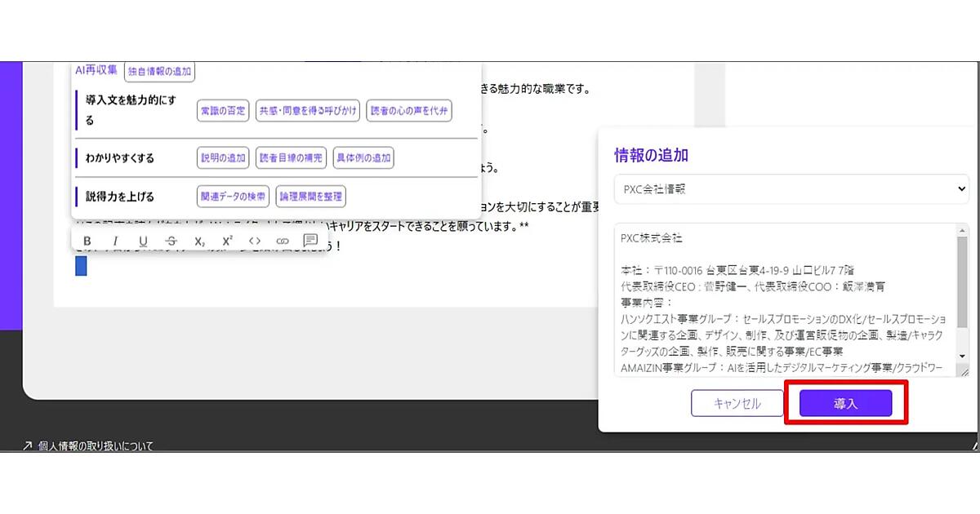This screenshot has width=980, height=514.
Task: Choose the 独自情報の追加 option
Action: pos(160,72)
